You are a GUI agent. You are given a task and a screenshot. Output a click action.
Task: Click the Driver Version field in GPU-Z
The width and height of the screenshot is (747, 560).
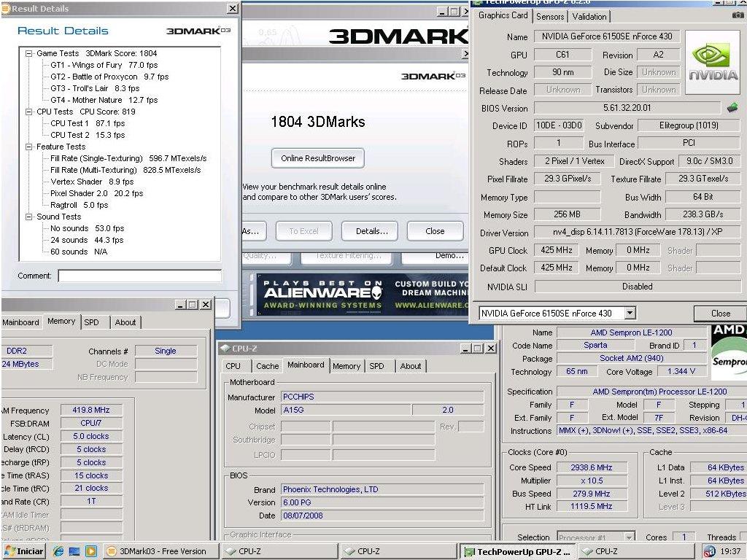(638, 233)
